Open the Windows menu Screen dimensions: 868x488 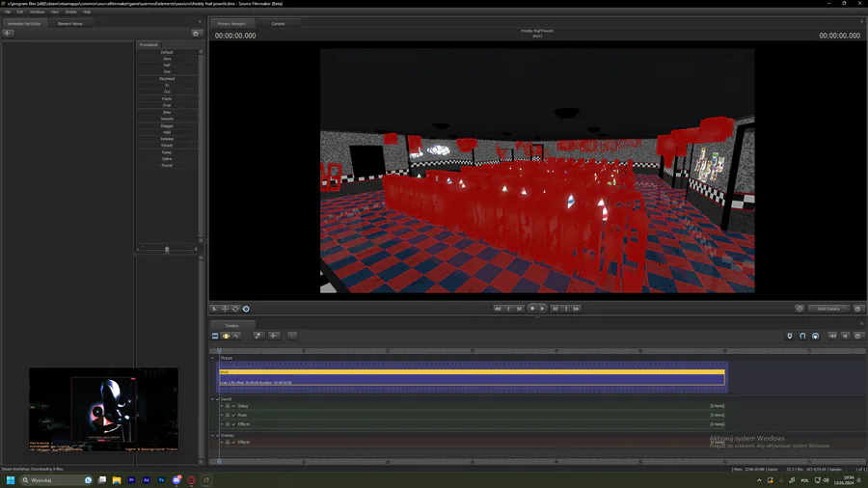pos(37,12)
